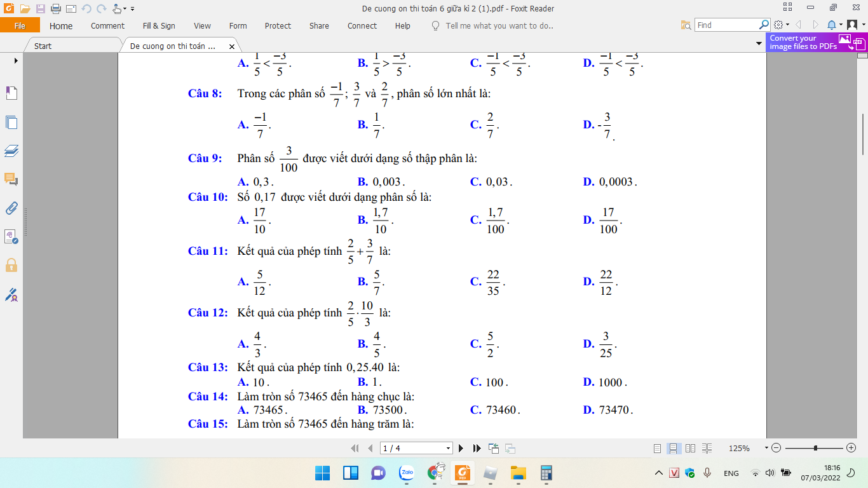
Task: Open Calculator from the taskbar
Action: [x=546, y=473]
